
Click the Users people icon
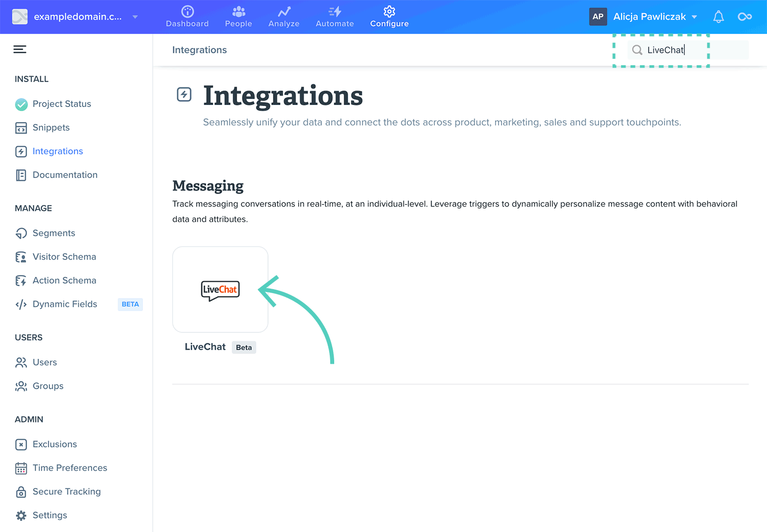click(x=21, y=363)
